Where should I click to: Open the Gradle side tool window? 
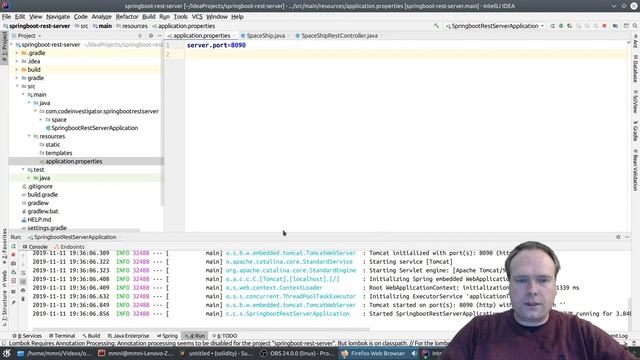636,130
